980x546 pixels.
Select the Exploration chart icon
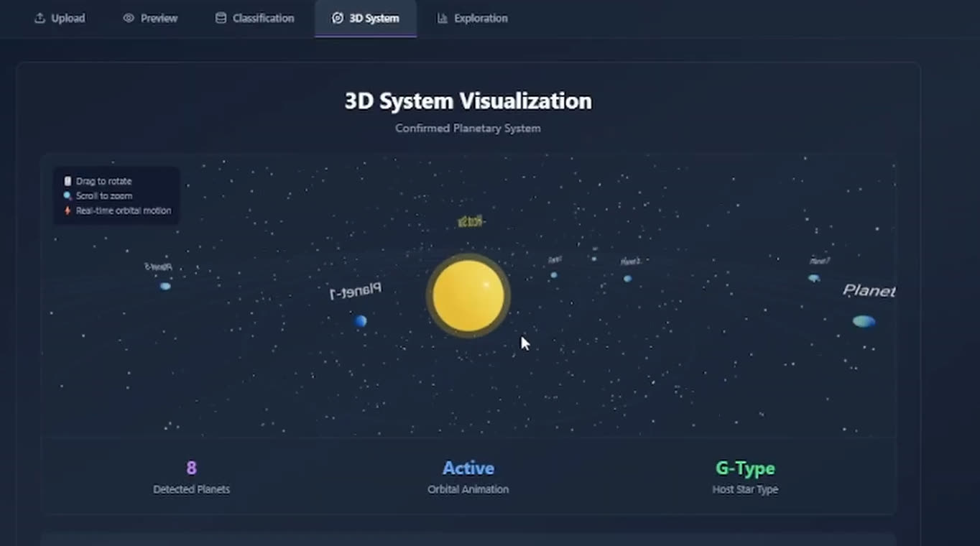442,18
